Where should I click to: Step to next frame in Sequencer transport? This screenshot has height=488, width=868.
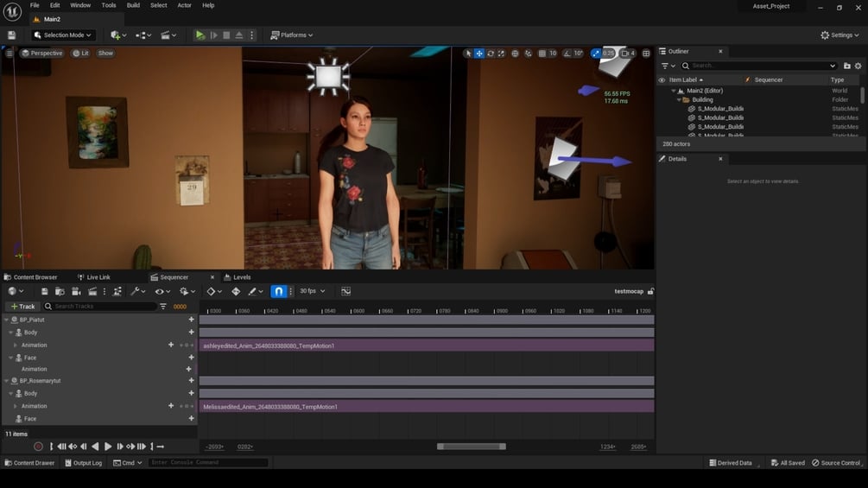pyautogui.click(x=119, y=447)
